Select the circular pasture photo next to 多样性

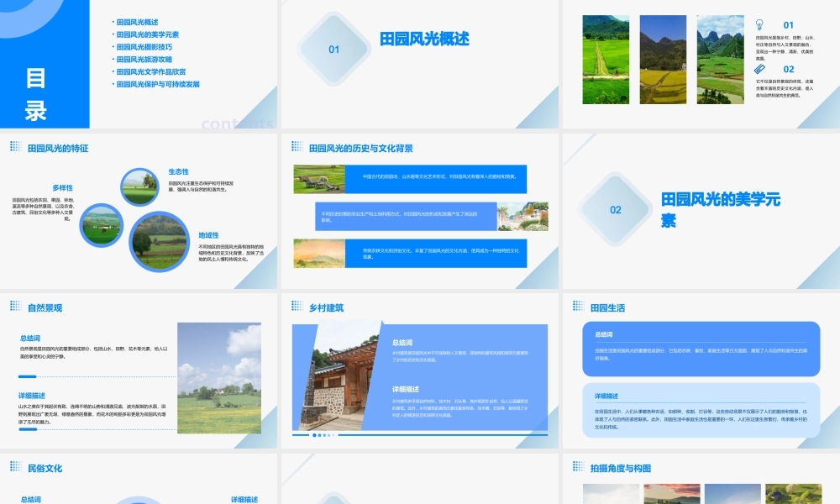tap(102, 225)
